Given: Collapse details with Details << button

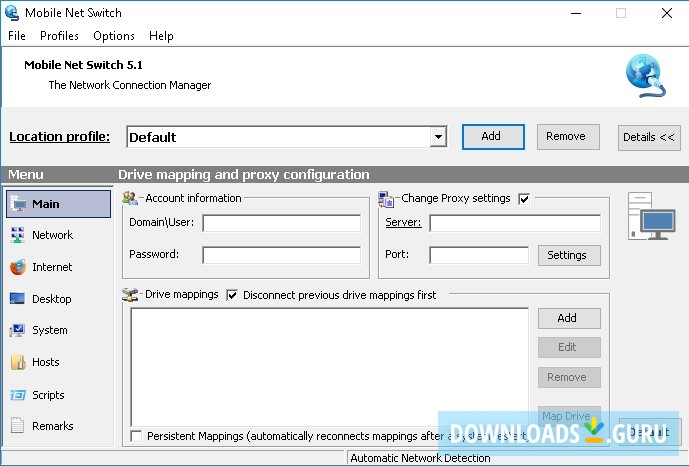Looking at the screenshot, I should pos(649,137).
